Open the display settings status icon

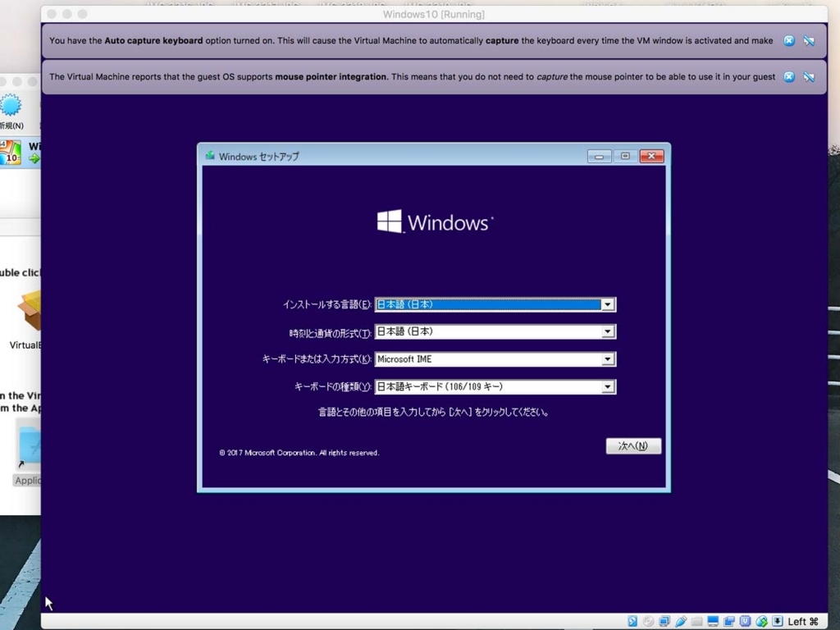713,621
